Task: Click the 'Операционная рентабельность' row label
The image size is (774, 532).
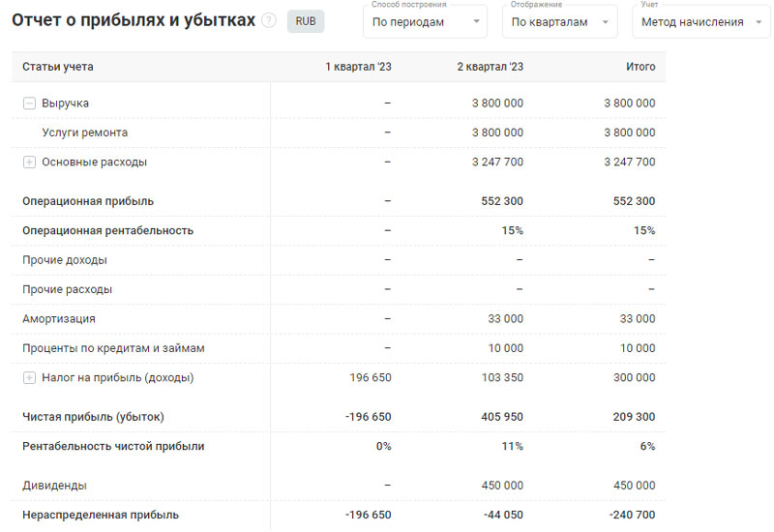Action: click(x=107, y=230)
